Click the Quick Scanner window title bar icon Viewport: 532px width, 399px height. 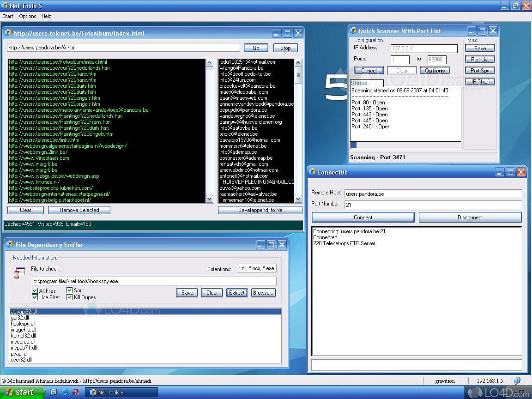point(353,30)
